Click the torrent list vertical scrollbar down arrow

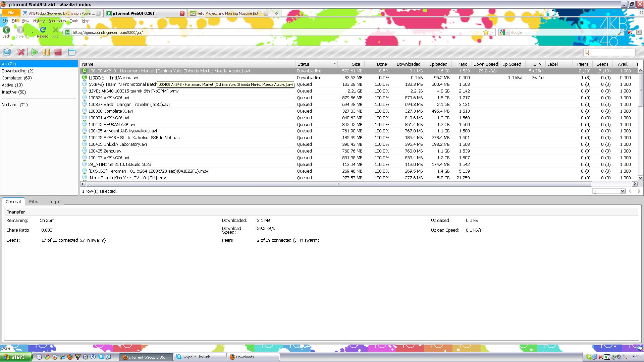click(x=640, y=178)
